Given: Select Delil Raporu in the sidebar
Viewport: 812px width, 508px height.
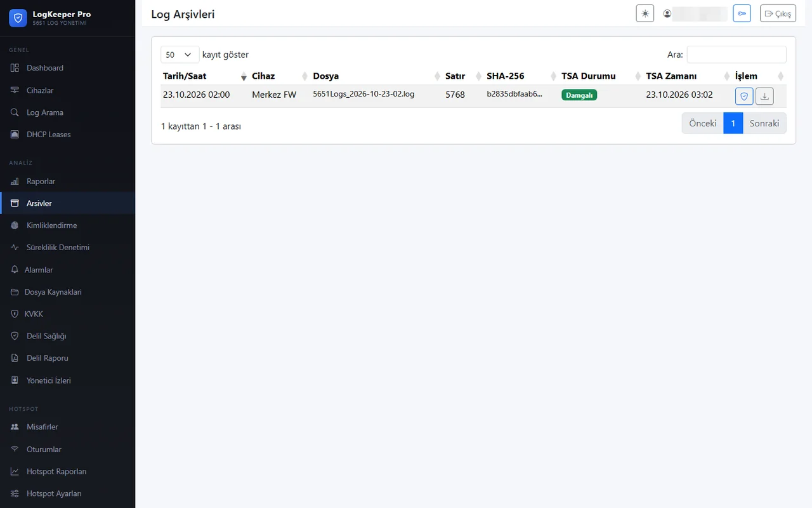Looking at the screenshot, I should coord(67,358).
